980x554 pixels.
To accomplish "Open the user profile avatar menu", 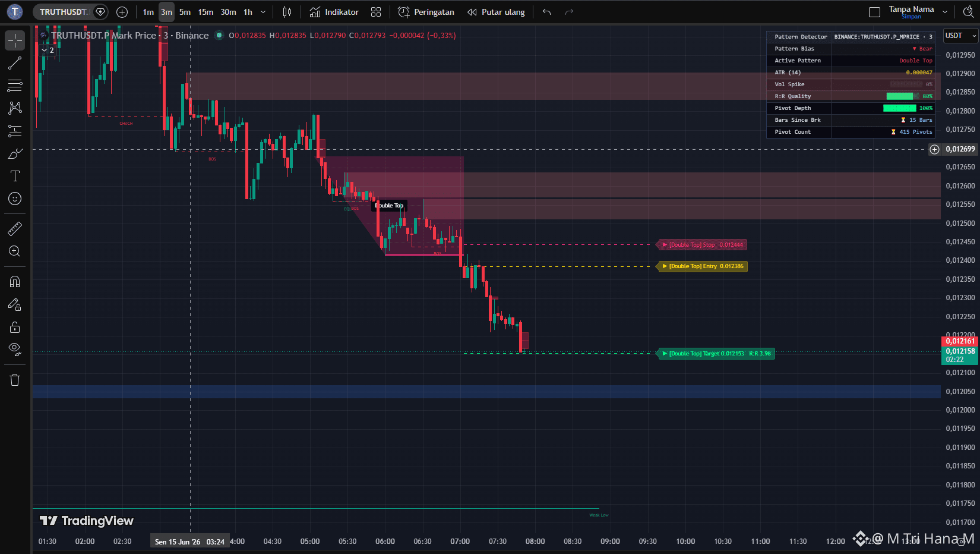I will click(x=15, y=12).
